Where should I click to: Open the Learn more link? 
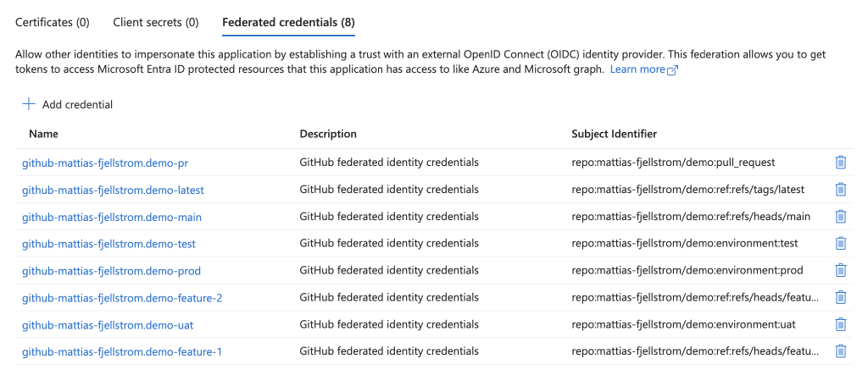click(x=637, y=69)
